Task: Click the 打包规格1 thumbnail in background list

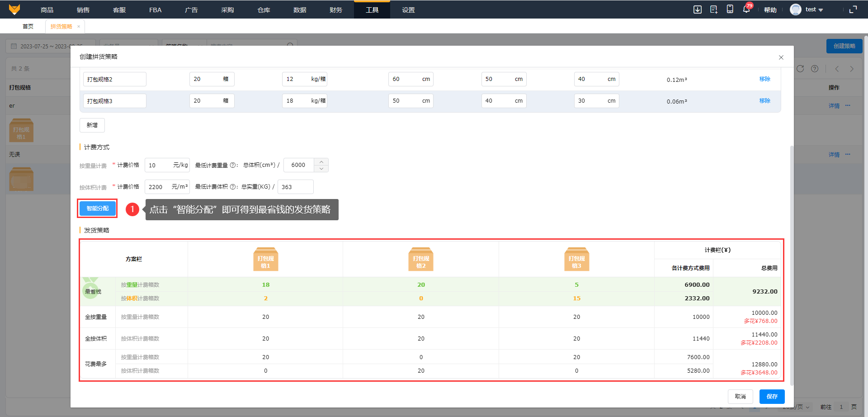Action: (21, 131)
